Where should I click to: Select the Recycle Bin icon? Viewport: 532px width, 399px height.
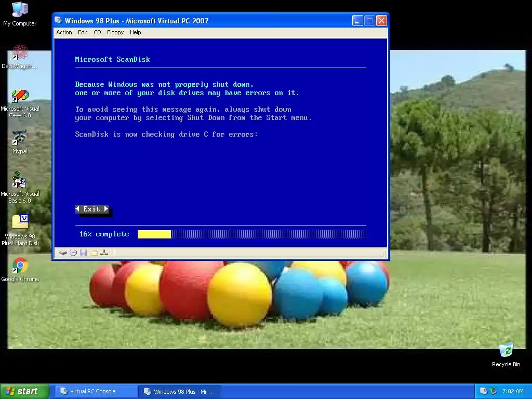pos(506,355)
